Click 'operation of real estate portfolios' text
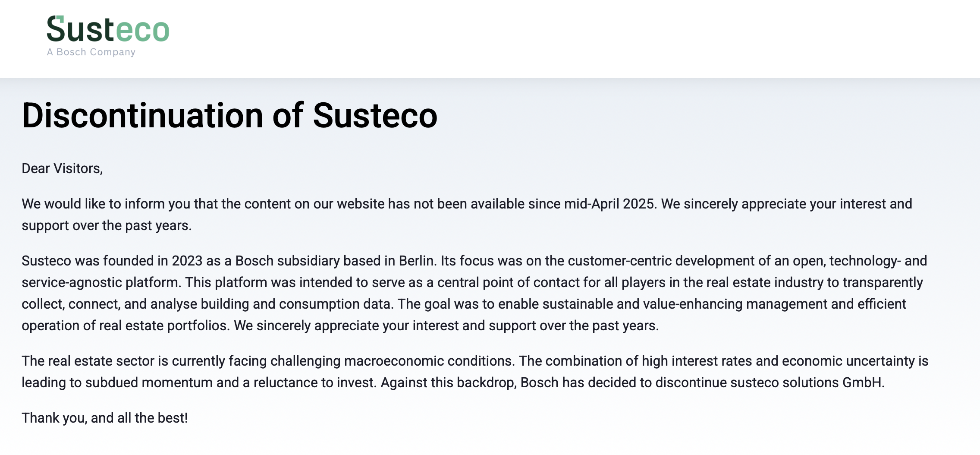 tap(124, 325)
